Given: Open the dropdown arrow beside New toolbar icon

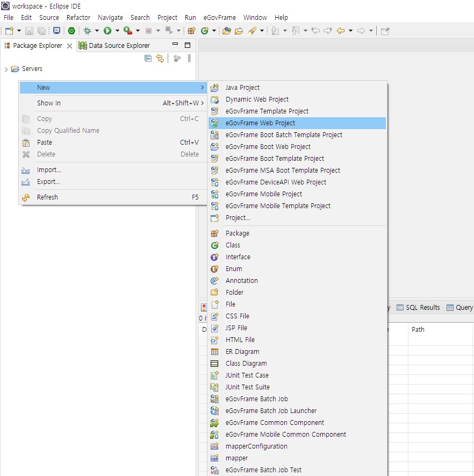Looking at the screenshot, I should 19,31.
